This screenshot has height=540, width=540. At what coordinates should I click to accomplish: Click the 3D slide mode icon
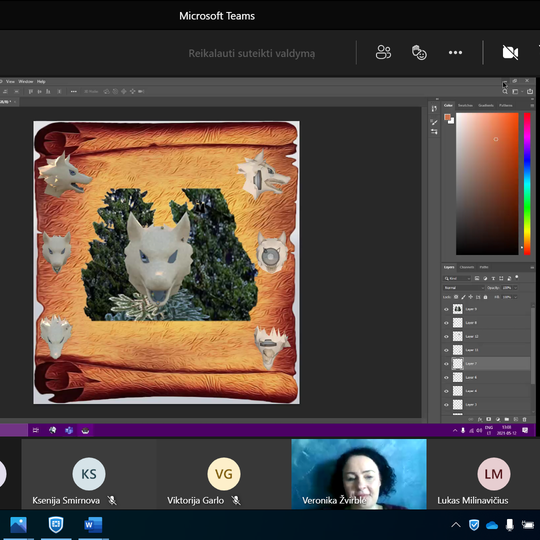click(x=132, y=92)
